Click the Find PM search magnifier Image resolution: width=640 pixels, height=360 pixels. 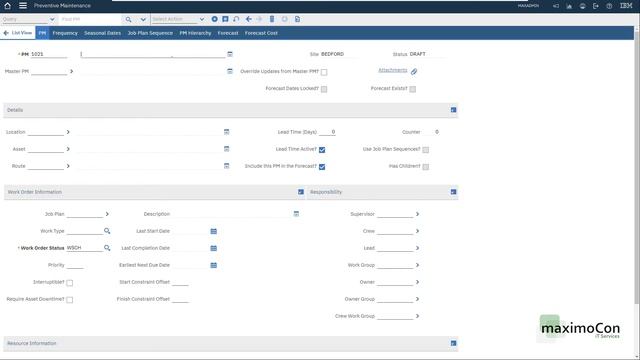point(129,19)
